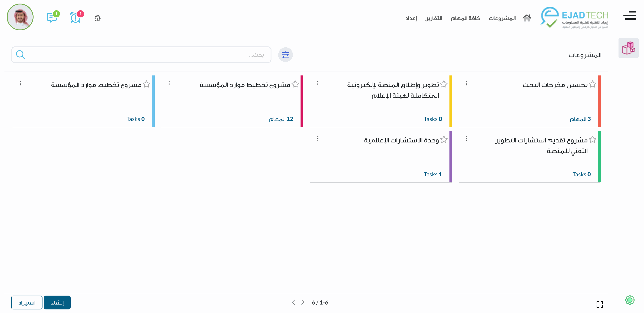The height and width of the screenshot is (313, 644).
Task: Click the إنشاء button
Action: 57,302
